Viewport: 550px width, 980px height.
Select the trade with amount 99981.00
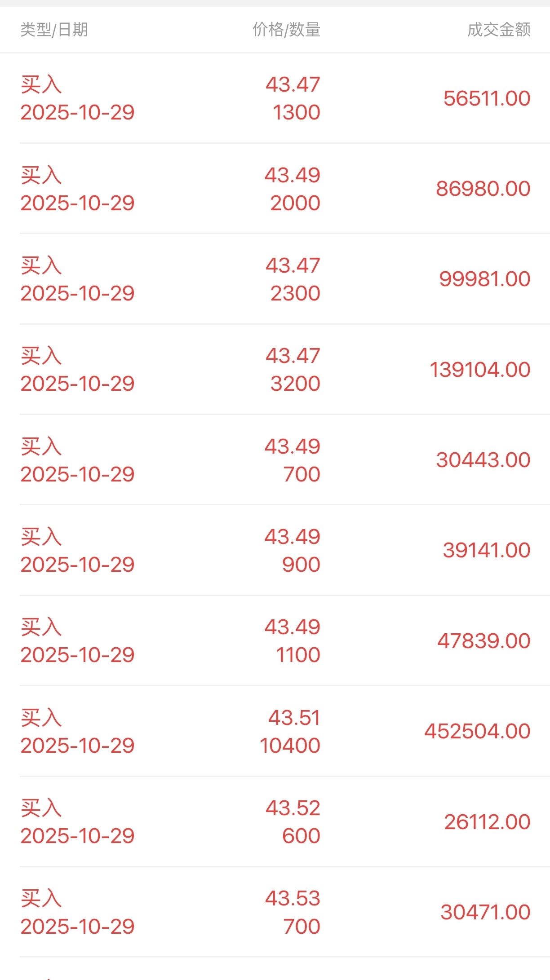click(275, 279)
